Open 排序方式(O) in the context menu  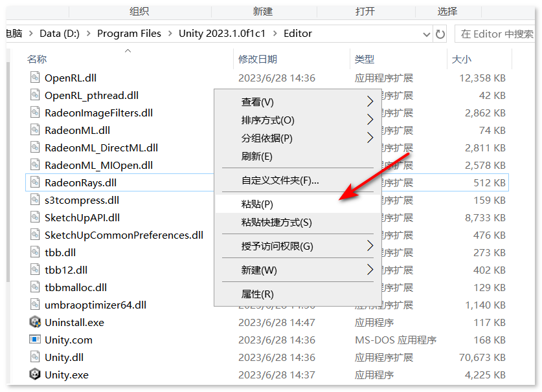[297, 120]
